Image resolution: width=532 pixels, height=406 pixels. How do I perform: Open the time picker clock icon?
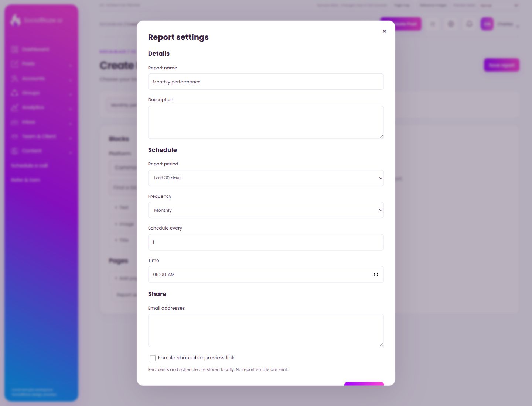coord(376,275)
